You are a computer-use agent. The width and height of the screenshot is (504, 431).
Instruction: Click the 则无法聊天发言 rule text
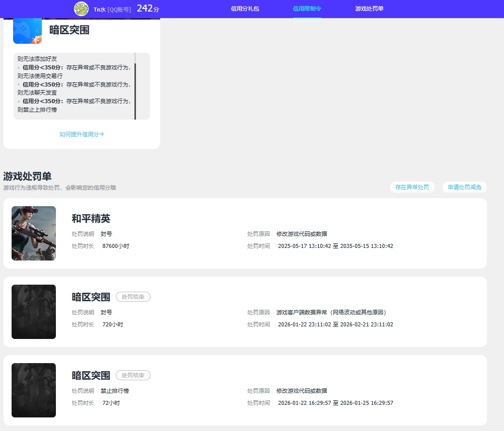click(x=37, y=93)
